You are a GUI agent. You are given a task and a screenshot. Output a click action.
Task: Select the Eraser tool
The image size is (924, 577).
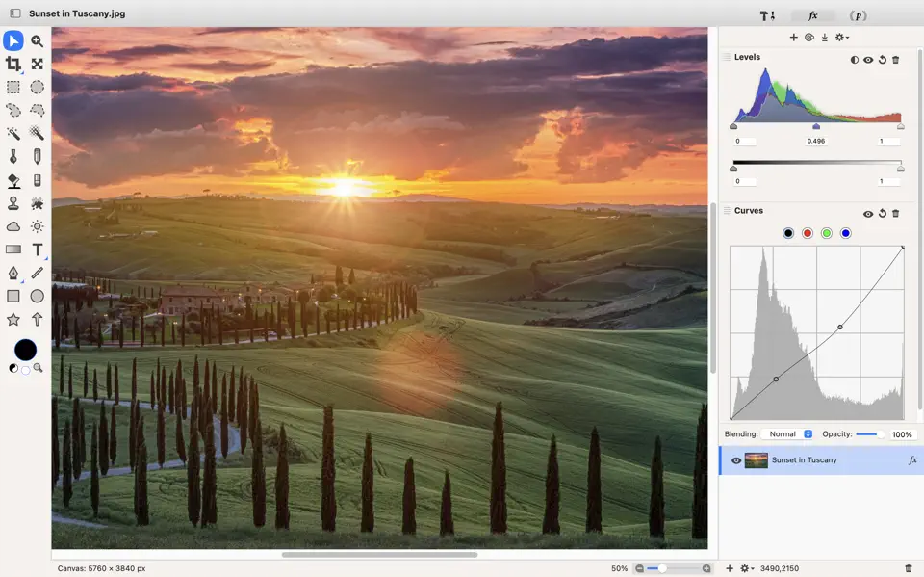point(38,180)
